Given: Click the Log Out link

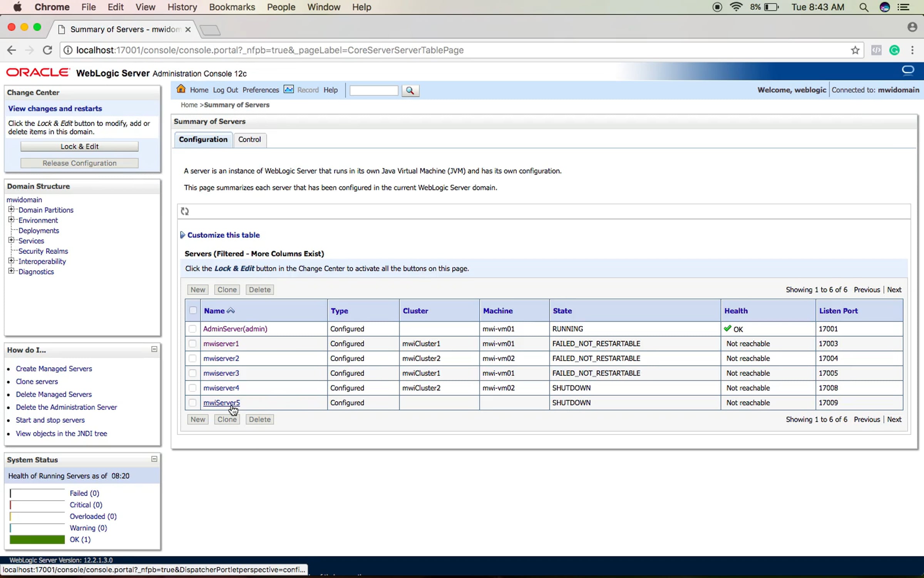Looking at the screenshot, I should click(x=226, y=90).
